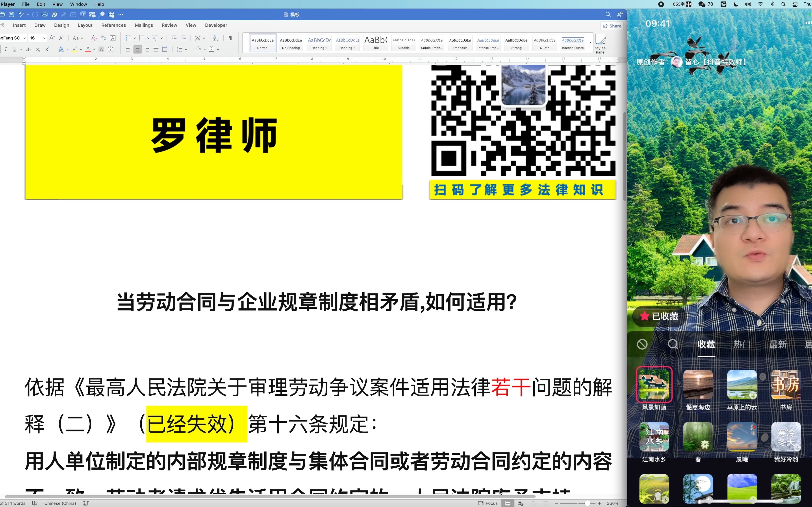Open Control Center in macOS menu bar
Viewport: 812px width, 507px height.
point(795,4)
